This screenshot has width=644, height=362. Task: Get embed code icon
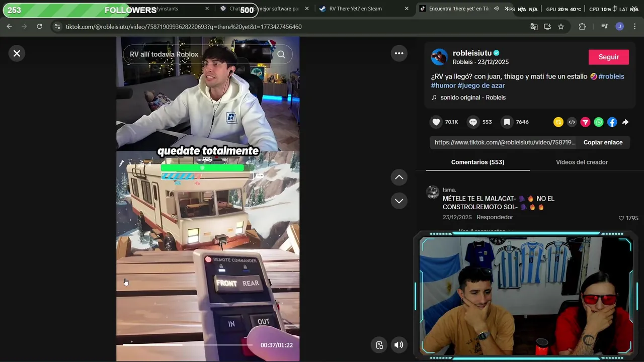click(572, 122)
